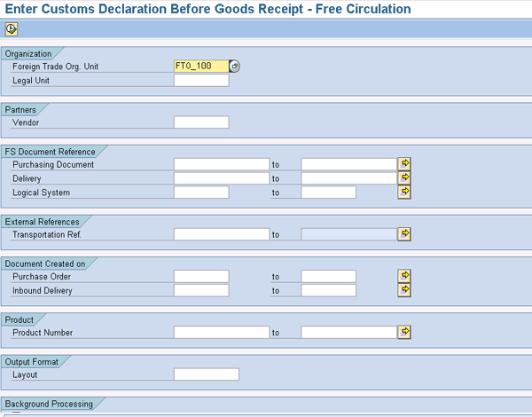
Task: Click the Delivery label in FS Document Reference
Action: point(27,178)
